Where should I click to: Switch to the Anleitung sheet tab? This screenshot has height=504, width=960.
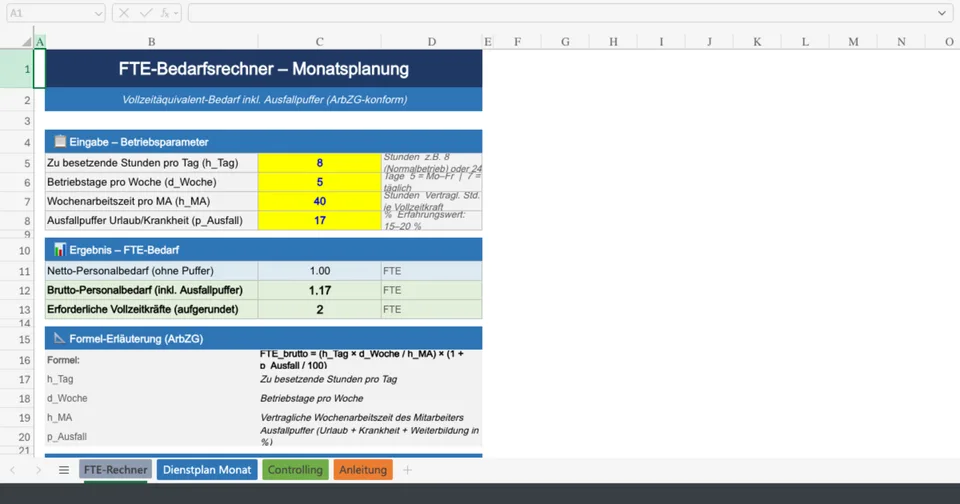[x=363, y=470]
